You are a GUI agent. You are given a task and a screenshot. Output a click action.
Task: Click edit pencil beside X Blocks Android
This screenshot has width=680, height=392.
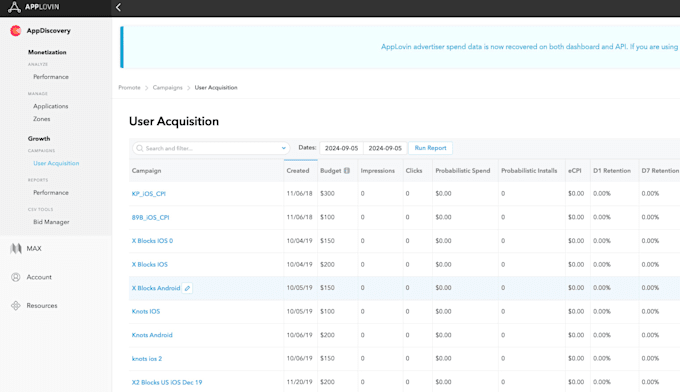pos(187,288)
